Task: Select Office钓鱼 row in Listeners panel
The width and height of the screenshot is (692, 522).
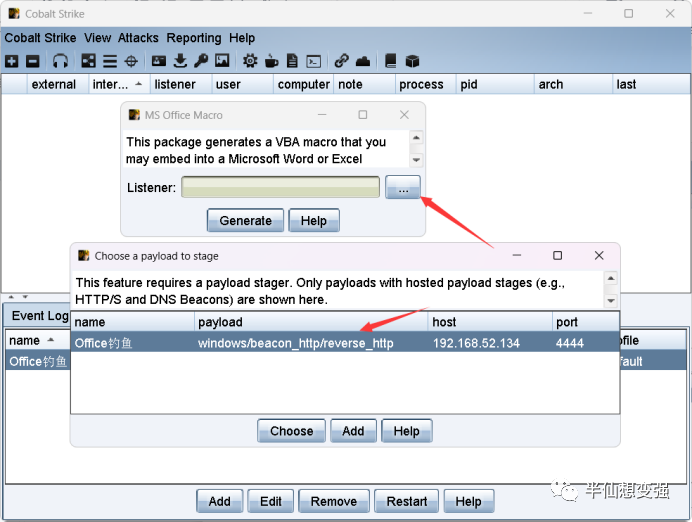Action: 38,361
